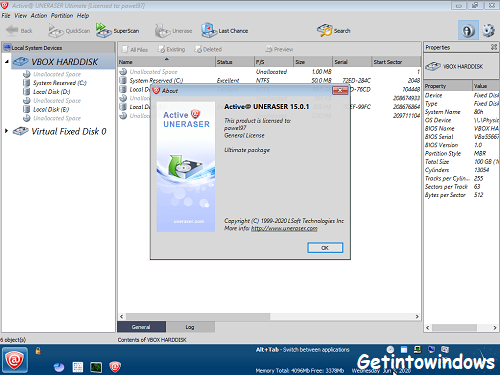Click the Local System Devices header
The image size is (500, 375).
[x=58, y=48]
